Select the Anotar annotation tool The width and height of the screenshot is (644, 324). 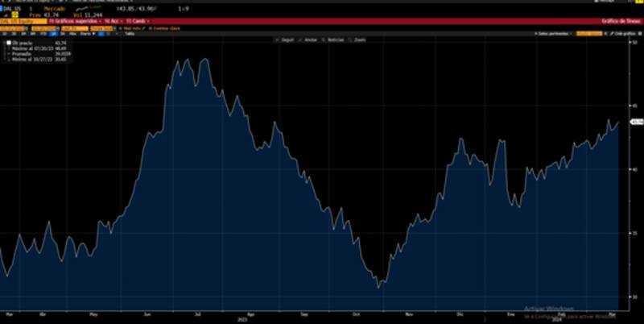[x=312, y=39]
